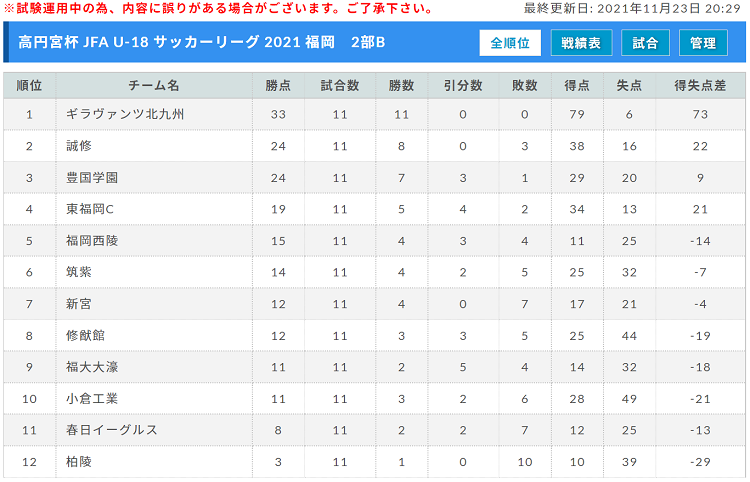
Task: Select team ギラヴァンツ北九州
Action: 125,114
